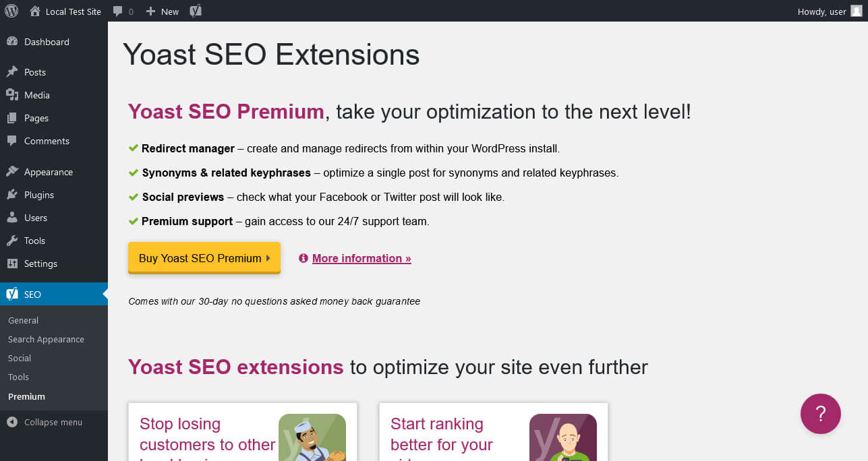
Task: Click the user avatar in the top right
Action: coord(855,11)
